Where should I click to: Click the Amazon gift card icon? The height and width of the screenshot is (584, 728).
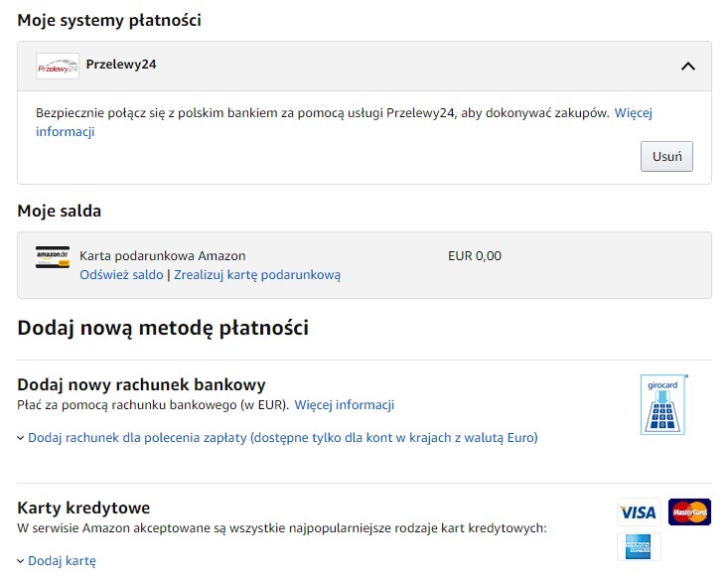coord(53,257)
